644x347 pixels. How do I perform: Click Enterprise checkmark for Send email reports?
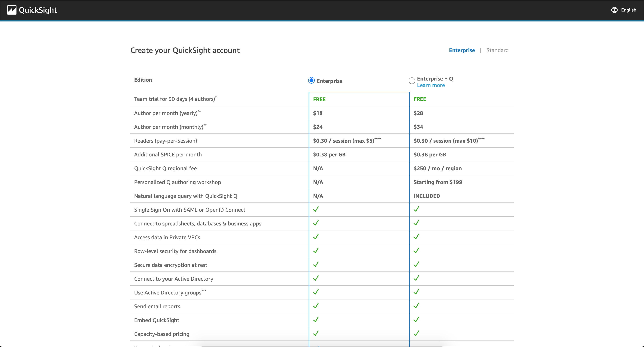pyautogui.click(x=316, y=306)
